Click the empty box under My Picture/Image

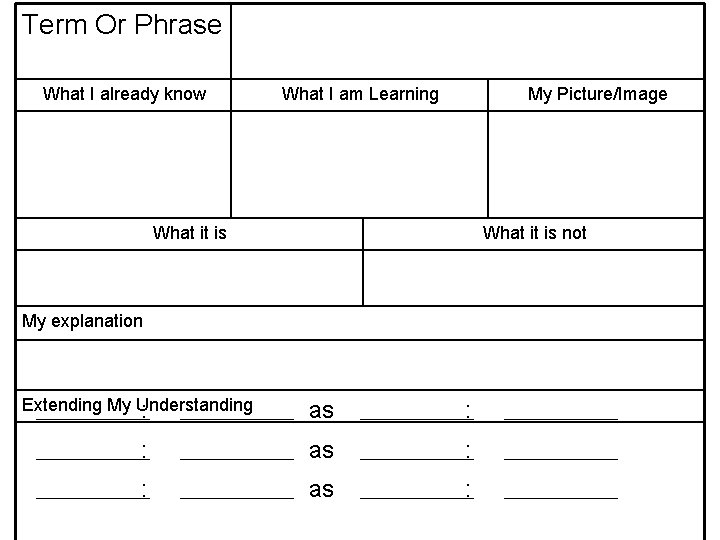coord(596,164)
